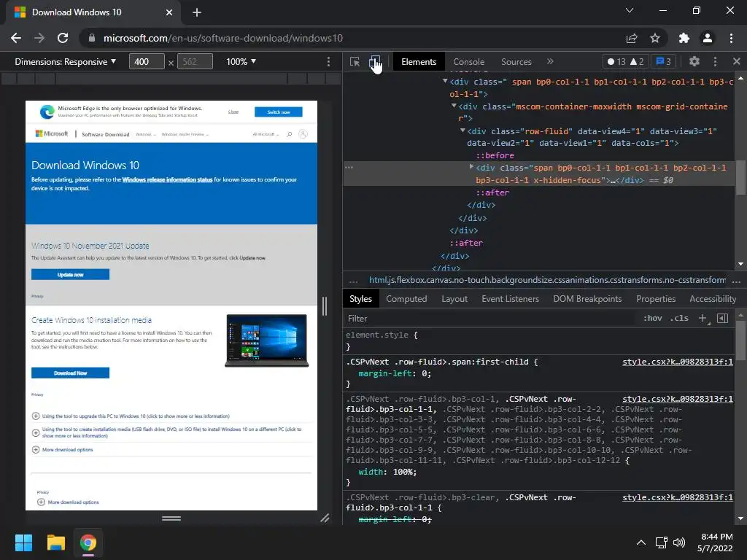Toggle the :hov element state panel
The width and height of the screenshot is (747, 560).
[653, 318]
